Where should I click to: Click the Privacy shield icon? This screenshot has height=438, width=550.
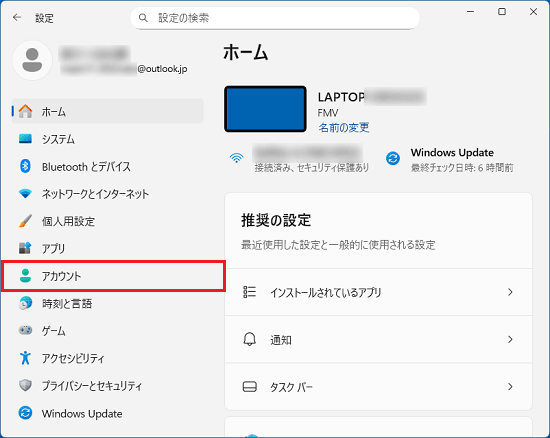point(25,385)
